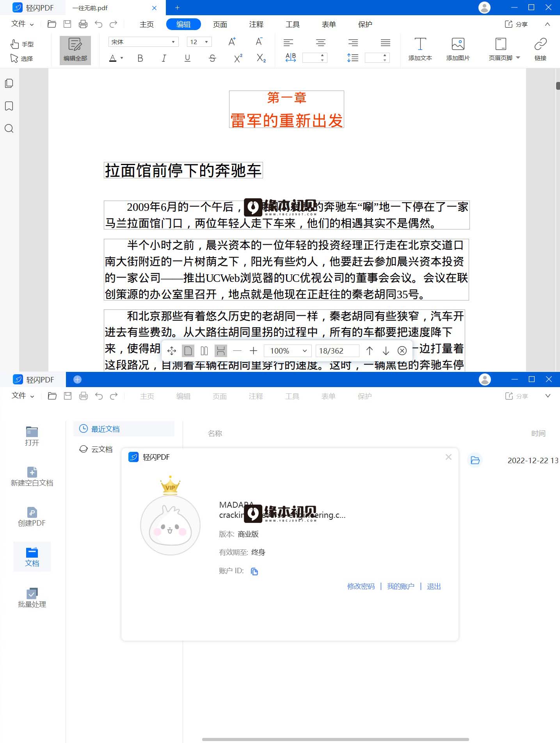Open the 文件 menu in top window
The width and height of the screenshot is (560, 743).
[22, 24]
